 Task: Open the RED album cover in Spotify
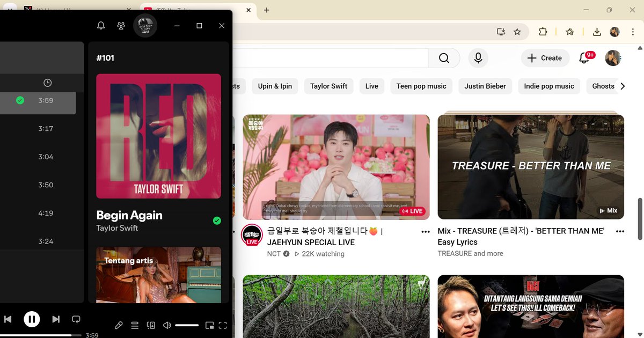point(158,136)
